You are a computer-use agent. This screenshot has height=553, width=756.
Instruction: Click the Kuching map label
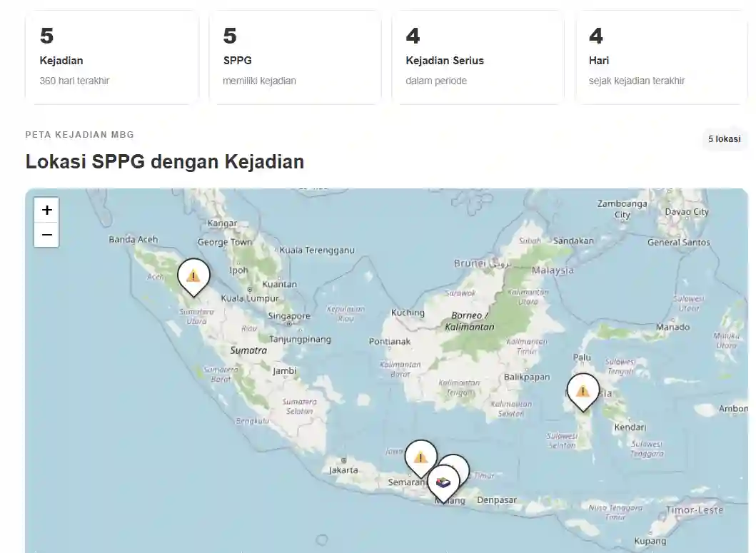[408, 313]
